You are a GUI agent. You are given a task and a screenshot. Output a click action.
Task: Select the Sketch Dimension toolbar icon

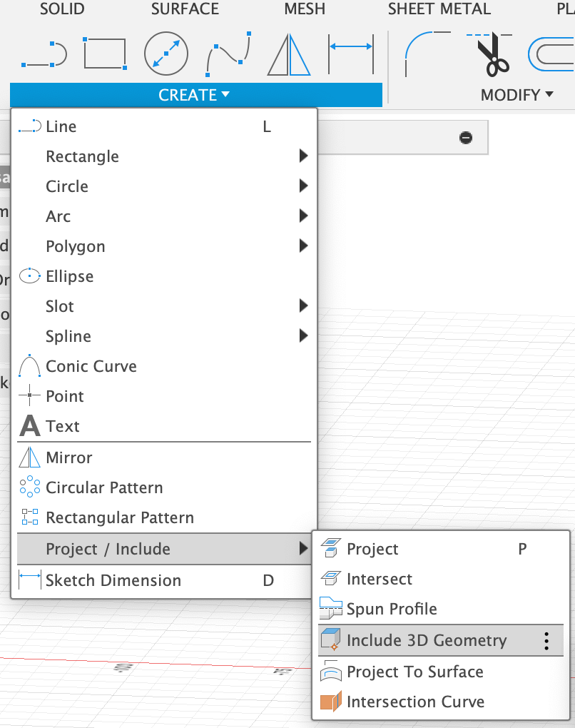351,54
